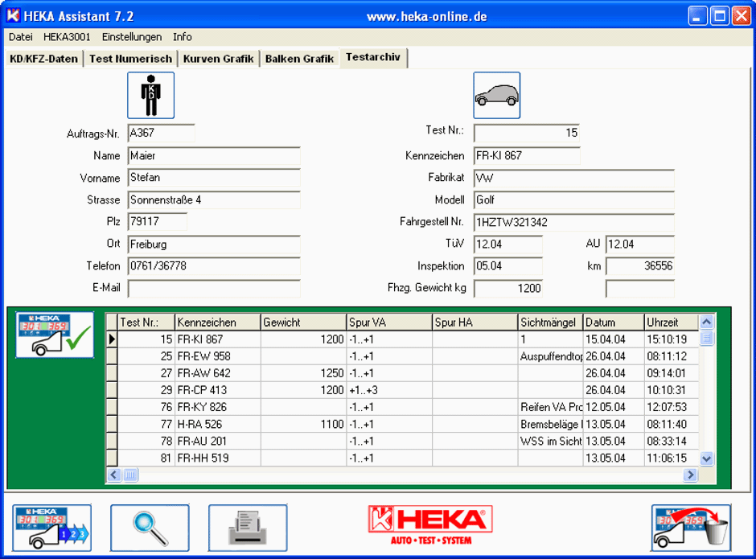The height and width of the screenshot is (559, 756).
Task: Click into the E-Mail input field
Action: (x=214, y=289)
